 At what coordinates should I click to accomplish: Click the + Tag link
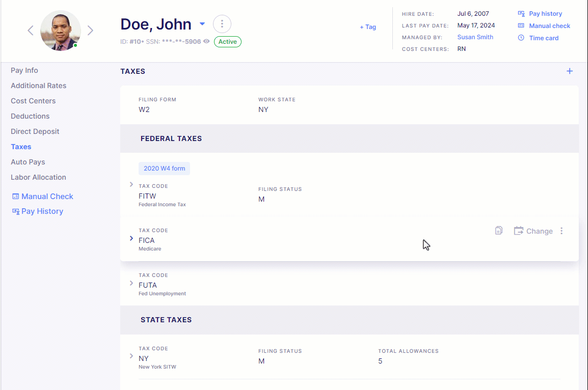point(368,27)
